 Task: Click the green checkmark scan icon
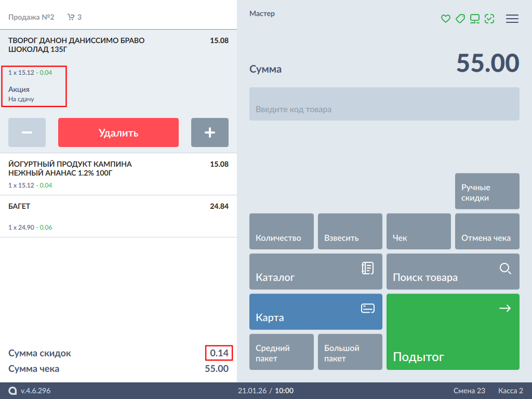click(489, 19)
